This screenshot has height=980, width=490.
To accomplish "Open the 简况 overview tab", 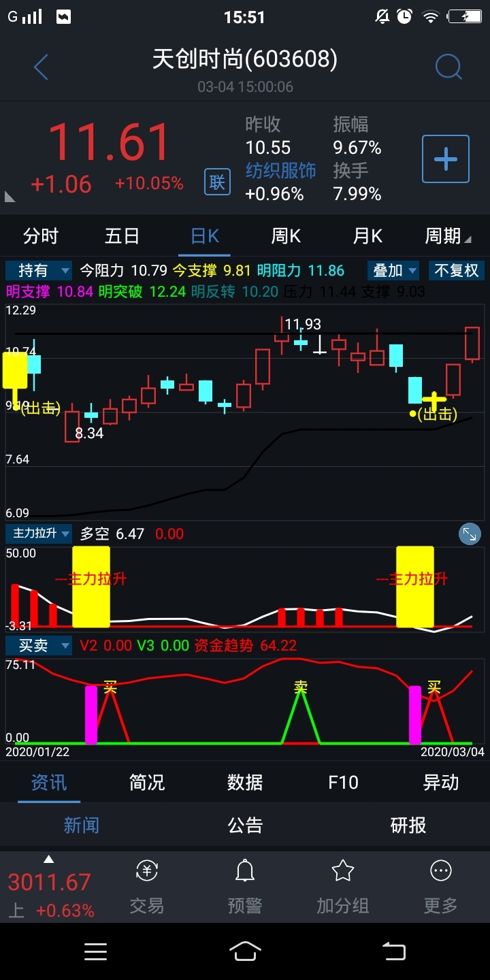I will (x=147, y=783).
